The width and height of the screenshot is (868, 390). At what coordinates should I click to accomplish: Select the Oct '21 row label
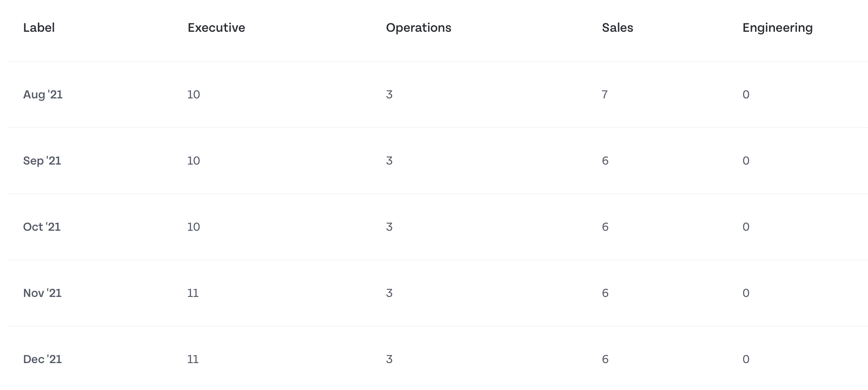point(42,227)
